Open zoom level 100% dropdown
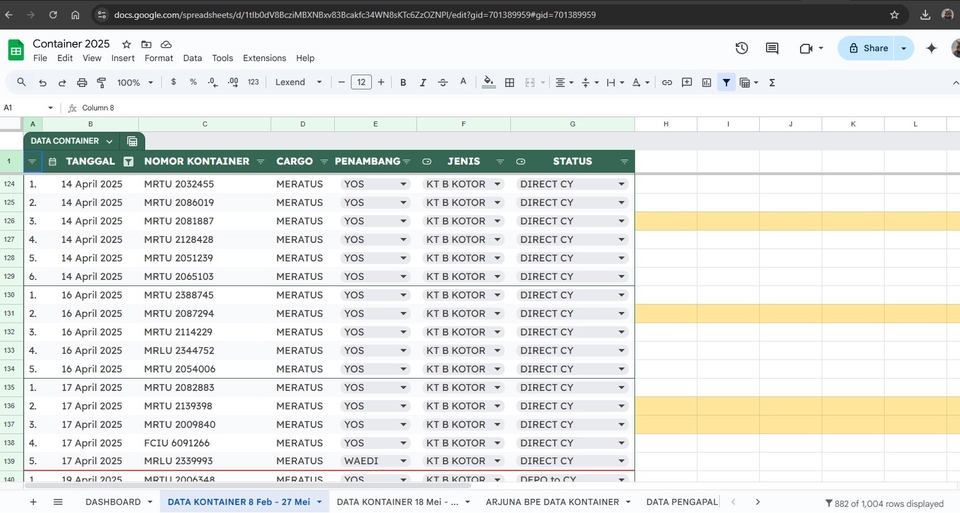This screenshot has height=513, width=960. pyautogui.click(x=135, y=83)
